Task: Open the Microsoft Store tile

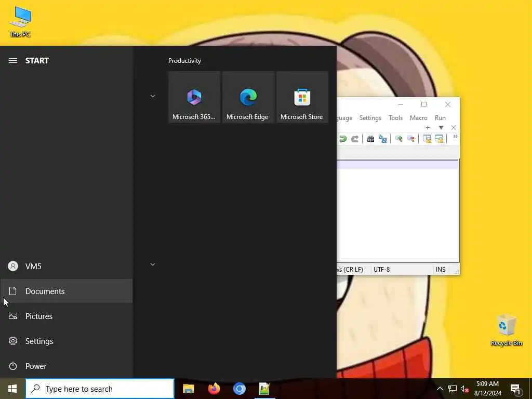Action: click(302, 97)
